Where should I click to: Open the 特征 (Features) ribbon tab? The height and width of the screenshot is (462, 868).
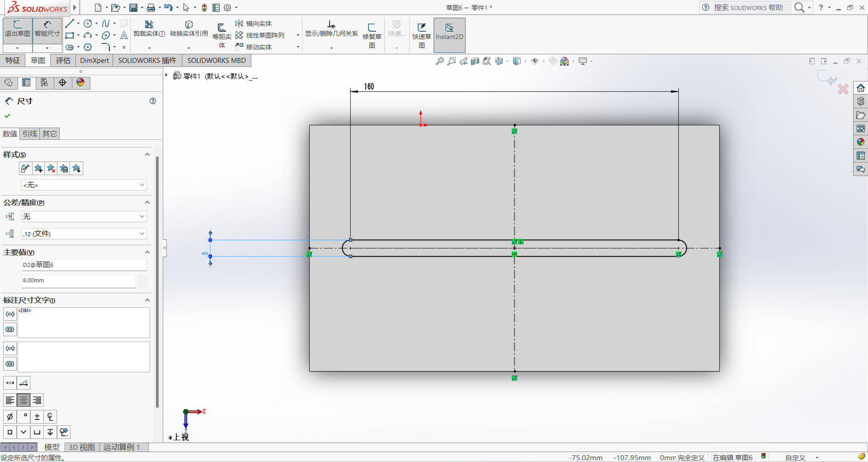(x=13, y=61)
